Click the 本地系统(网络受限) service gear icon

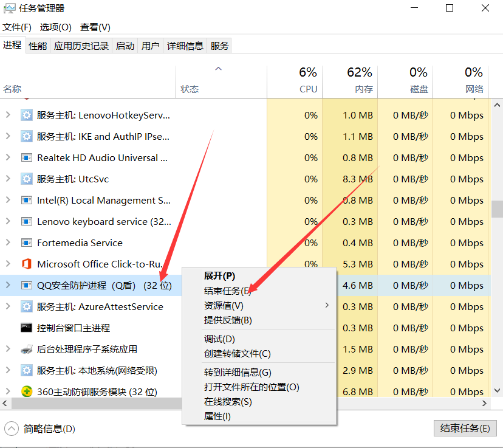pos(27,370)
